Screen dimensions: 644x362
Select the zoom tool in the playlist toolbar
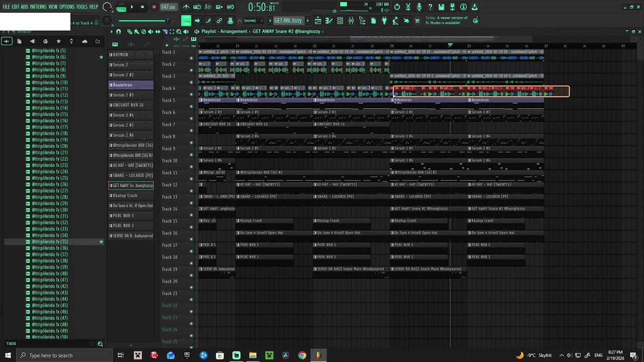point(179,32)
